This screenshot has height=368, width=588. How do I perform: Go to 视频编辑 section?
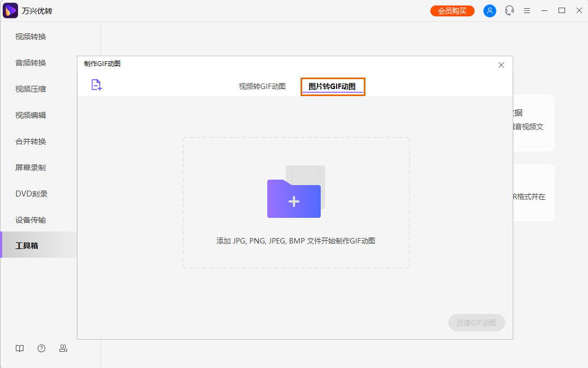point(31,115)
